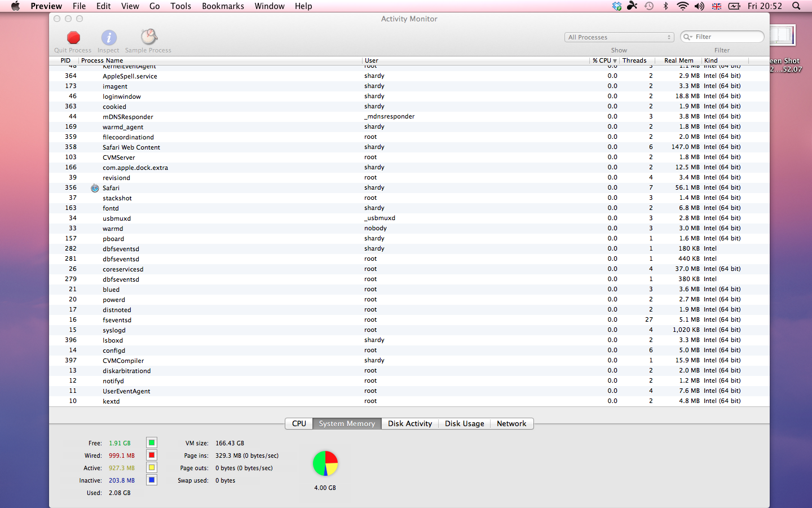Viewport: 812px width, 508px height.
Task: Open the Bookmarks menu
Action: coord(223,6)
